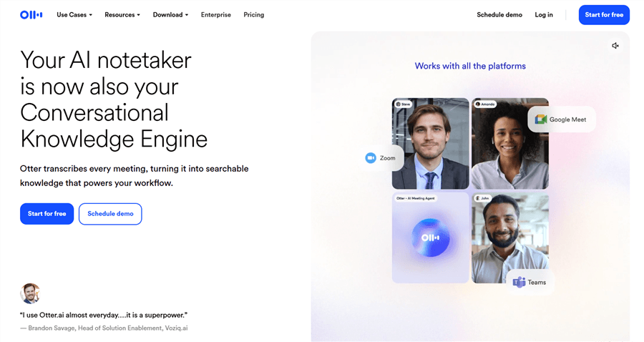Click the 'Otter - AI Meeting Agent' tile label
This screenshot has width=644, height=342.
coord(416,198)
